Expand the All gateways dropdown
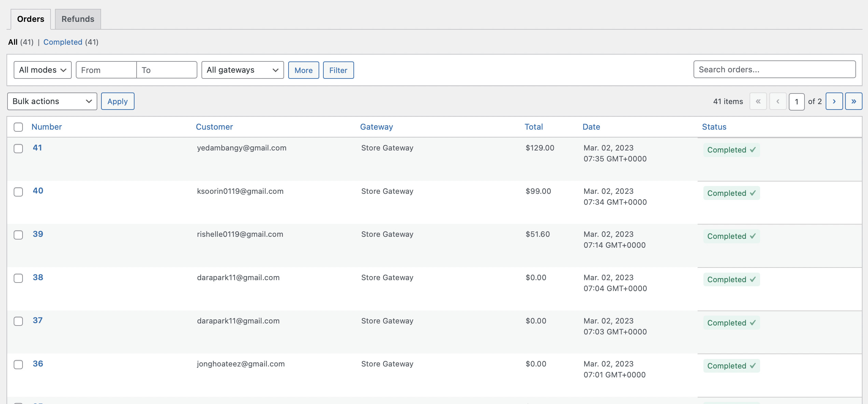Viewport: 868px width, 404px height. point(242,70)
